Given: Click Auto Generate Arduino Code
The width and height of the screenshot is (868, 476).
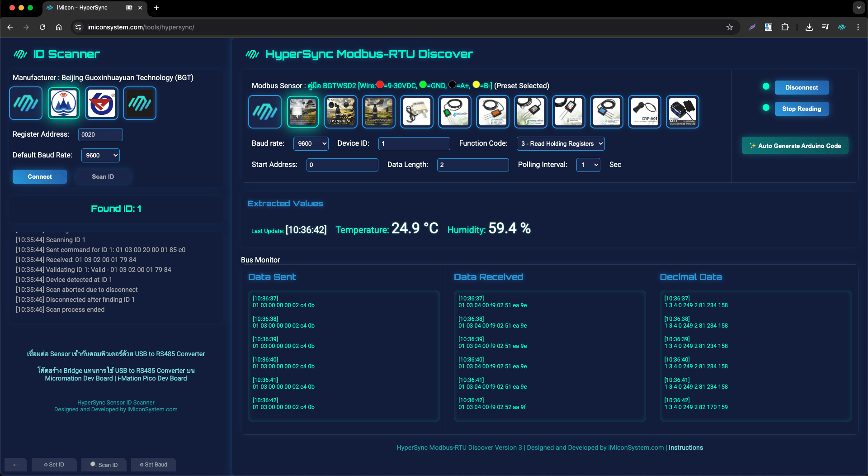Looking at the screenshot, I should point(795,146).
